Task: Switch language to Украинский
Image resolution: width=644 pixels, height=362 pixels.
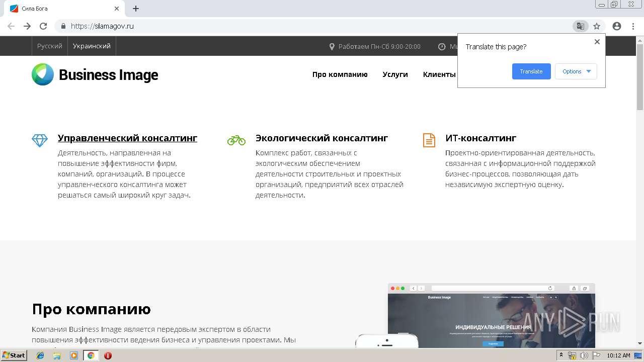Action: tap(92, 46)
